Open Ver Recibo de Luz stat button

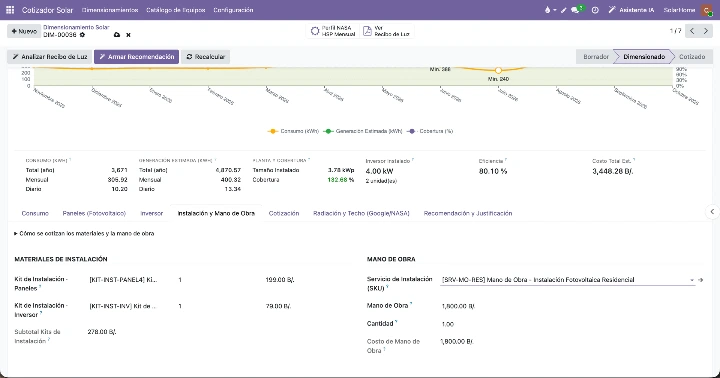pyautogui.click(x=386, y=31)
